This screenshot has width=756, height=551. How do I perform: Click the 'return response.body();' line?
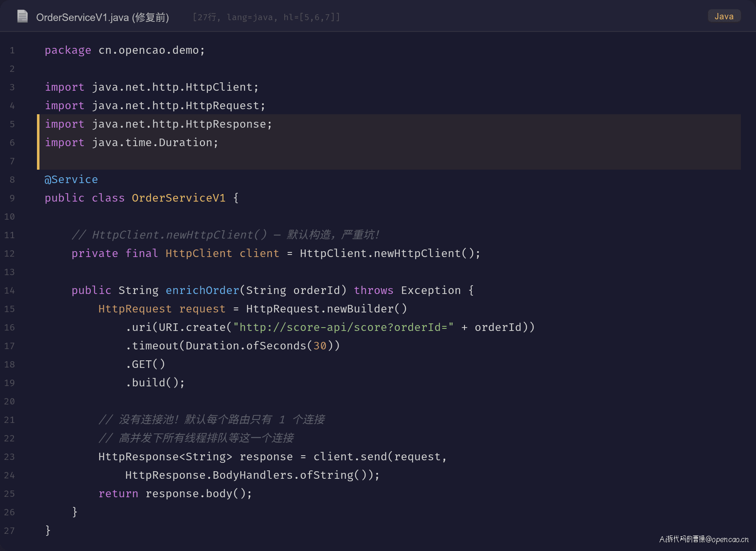[175, 494]
